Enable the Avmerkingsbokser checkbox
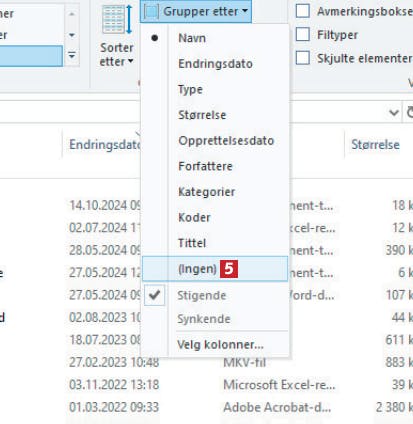The image size is (413, 424). coord(303,11)
